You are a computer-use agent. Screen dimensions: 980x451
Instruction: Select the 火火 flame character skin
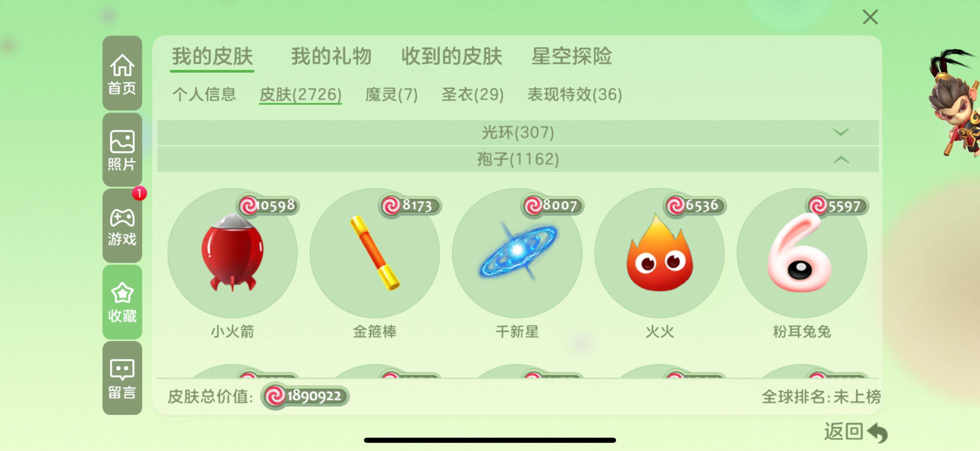pyautogui.click(x=660, y=253)
